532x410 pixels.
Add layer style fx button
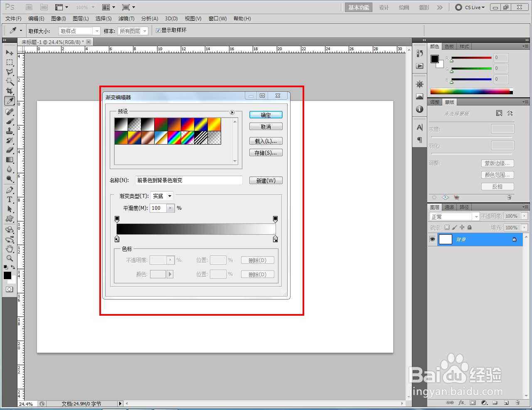(461, 403)
